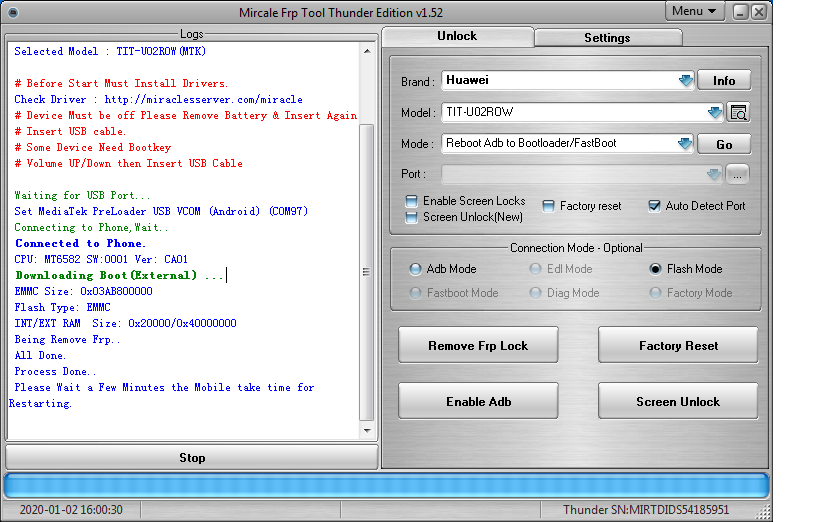The width and height of the screenshot is (819, 522).
Task: Select Diag Mode radio button
Action: click(x=535, y=293)
